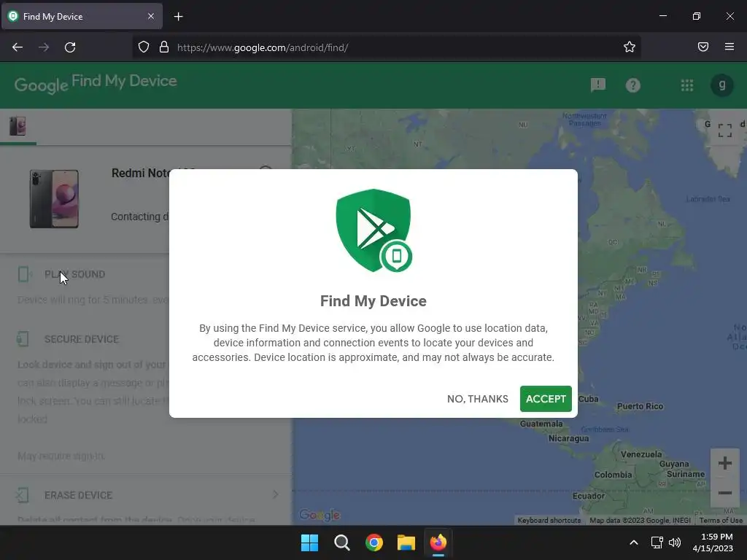This screenshot has height=560, width=747.
Task: Click the Secure Device lock icon
Action: 23,339
